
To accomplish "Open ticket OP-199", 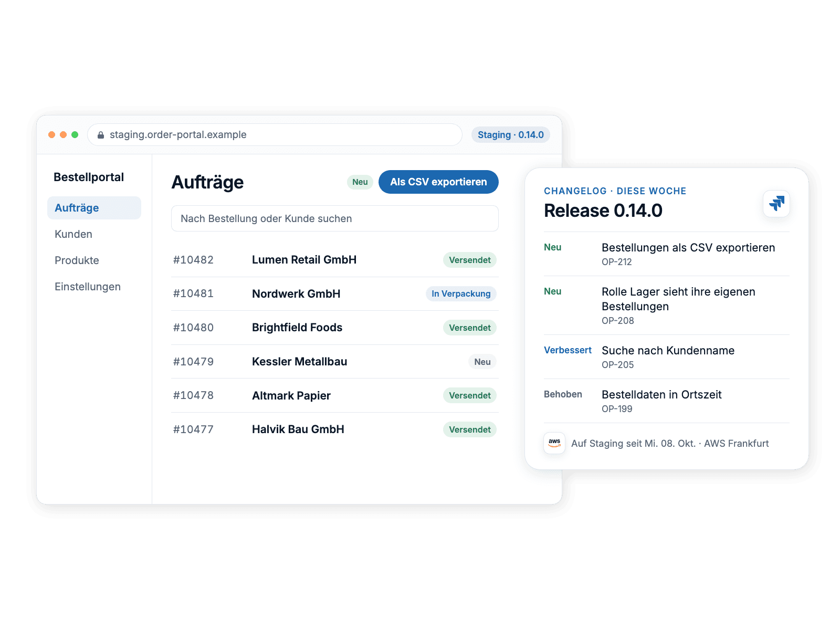I will pos(617,409).
